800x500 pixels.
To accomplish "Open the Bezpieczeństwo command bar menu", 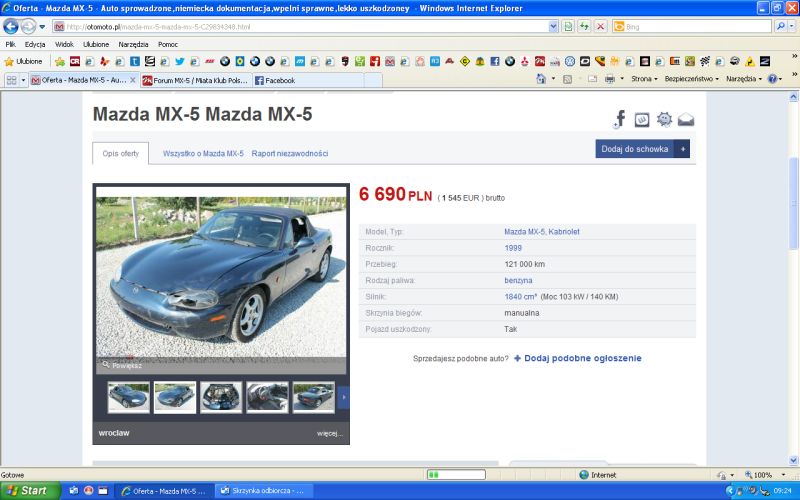I will coord(691,79).
